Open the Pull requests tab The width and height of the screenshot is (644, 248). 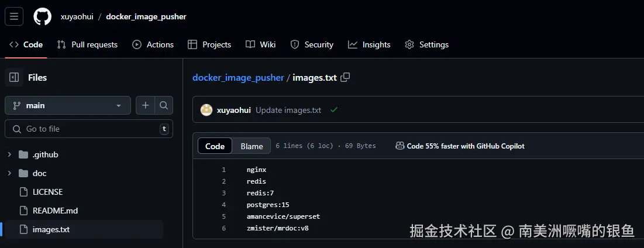click(87, 44)
